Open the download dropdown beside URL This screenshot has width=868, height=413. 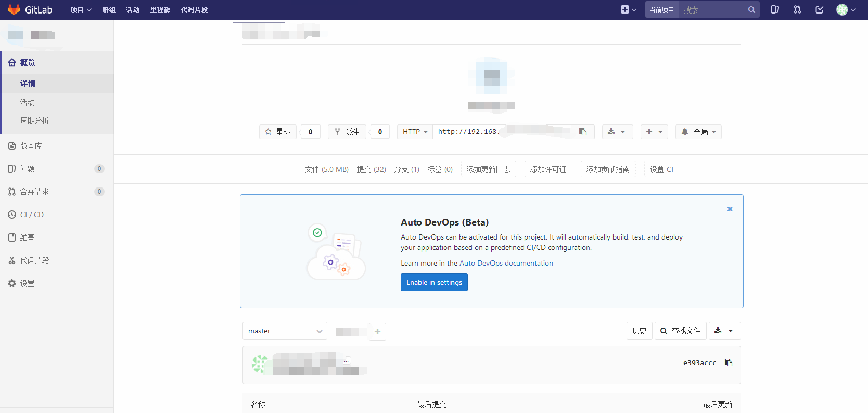(x=618, y=132)
